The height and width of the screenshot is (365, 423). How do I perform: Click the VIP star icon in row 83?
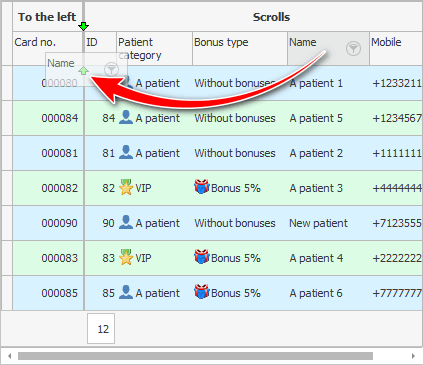pos(126,257)
